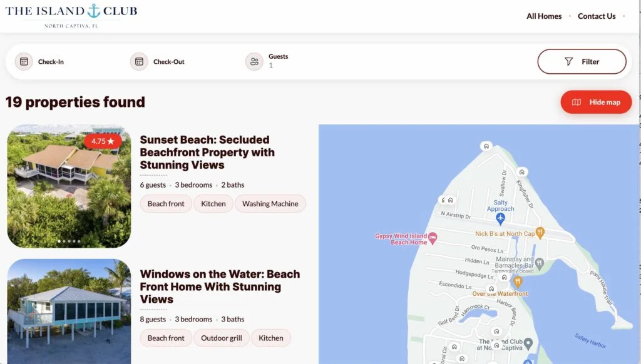Click the Outdoor grill amenity tag
641x364 pixels.
pyautogui.click(x=221, y=338)
